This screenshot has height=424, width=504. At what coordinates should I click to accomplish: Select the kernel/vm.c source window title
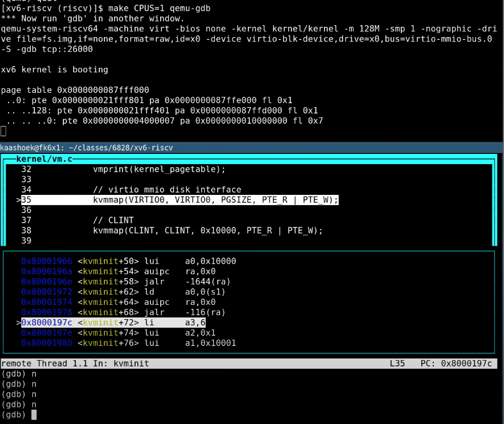(40, 158)
